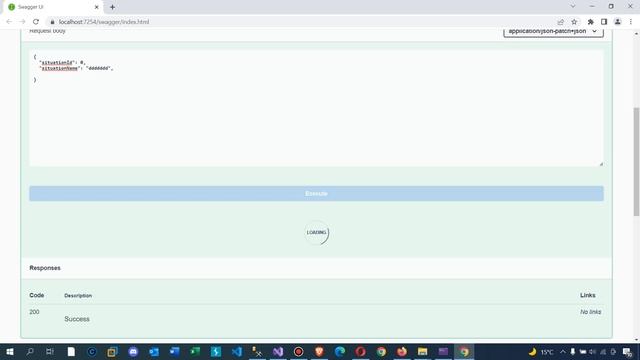Viewport: 640px width, 360px height.
Task: Open the notification center icon
Action: pyautogui.click(x=627, y=351)
